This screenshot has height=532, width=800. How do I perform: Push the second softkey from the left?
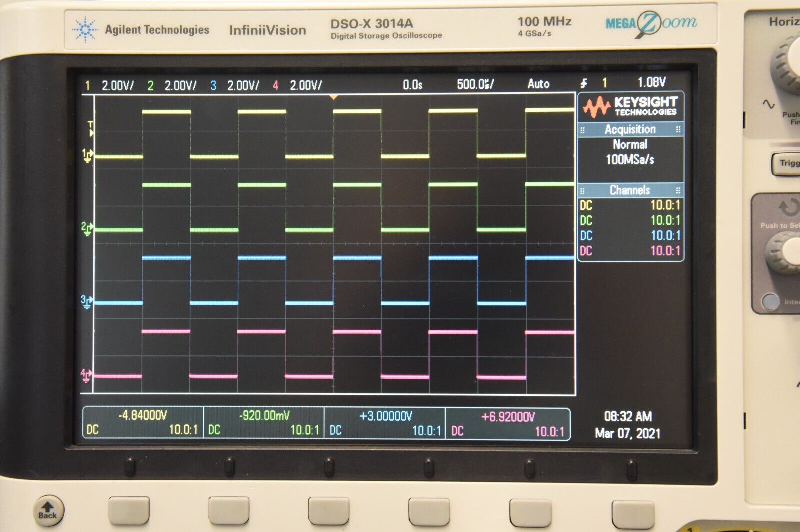tap(229, 511)
